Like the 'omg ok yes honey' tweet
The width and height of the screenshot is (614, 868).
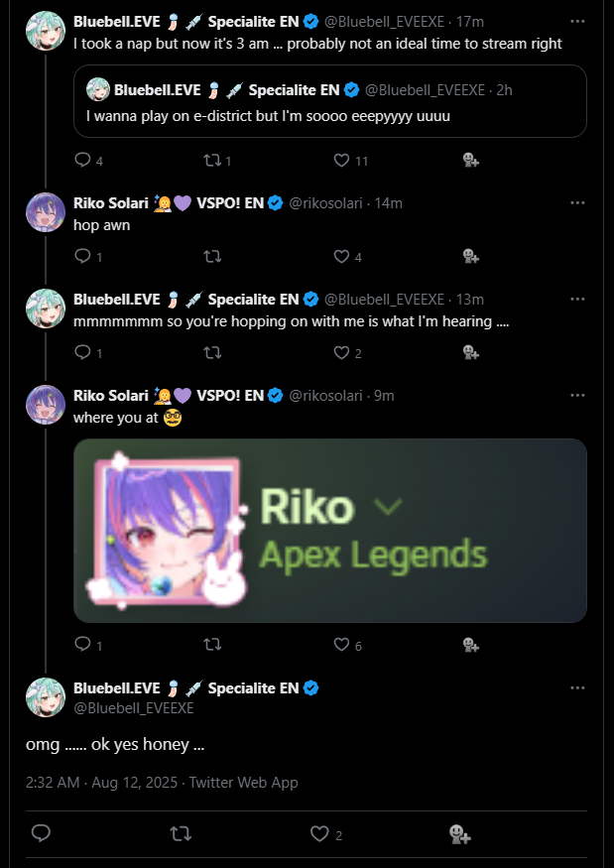pyautogui.click(x=319, y=834)
